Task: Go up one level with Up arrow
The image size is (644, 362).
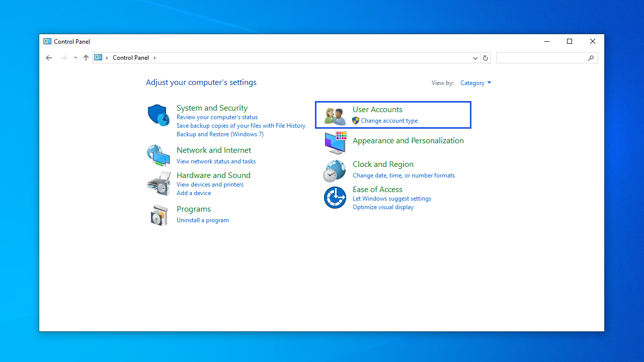Action: click(86, 58)
